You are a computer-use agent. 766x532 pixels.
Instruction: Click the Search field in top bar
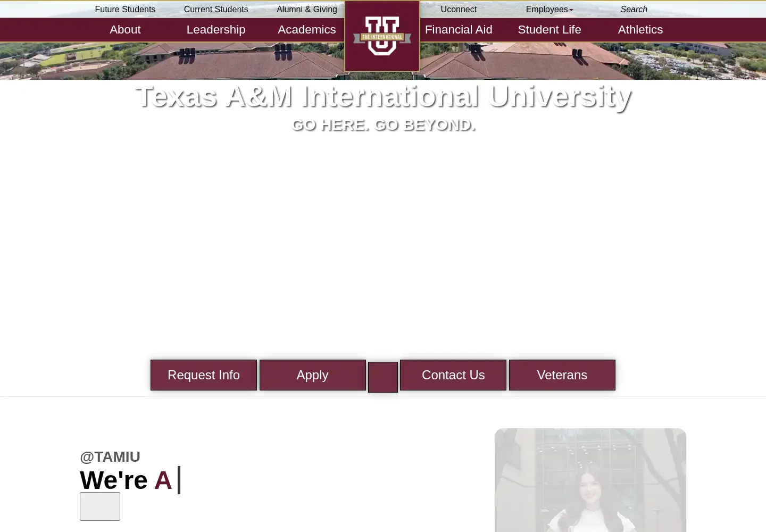click(634, 9)
